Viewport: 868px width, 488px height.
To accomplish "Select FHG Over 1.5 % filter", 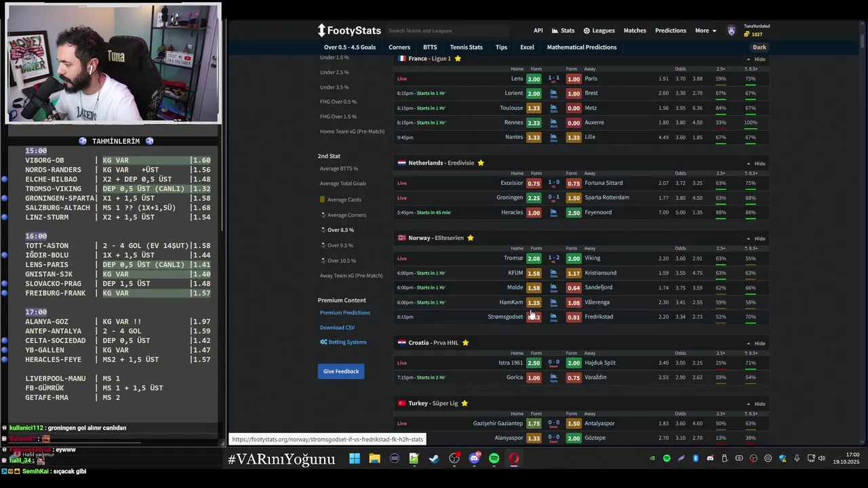I will click(338, 117).
